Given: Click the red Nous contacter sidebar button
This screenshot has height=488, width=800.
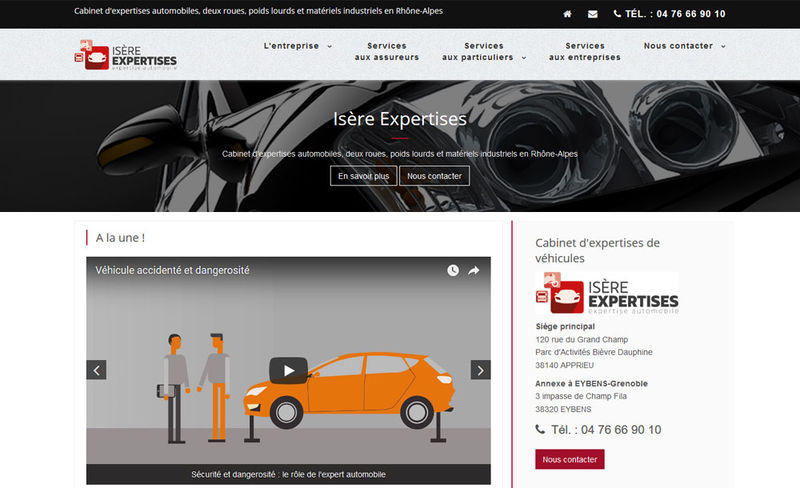Looking at the screenshot, I should click(x=569, y=459).
